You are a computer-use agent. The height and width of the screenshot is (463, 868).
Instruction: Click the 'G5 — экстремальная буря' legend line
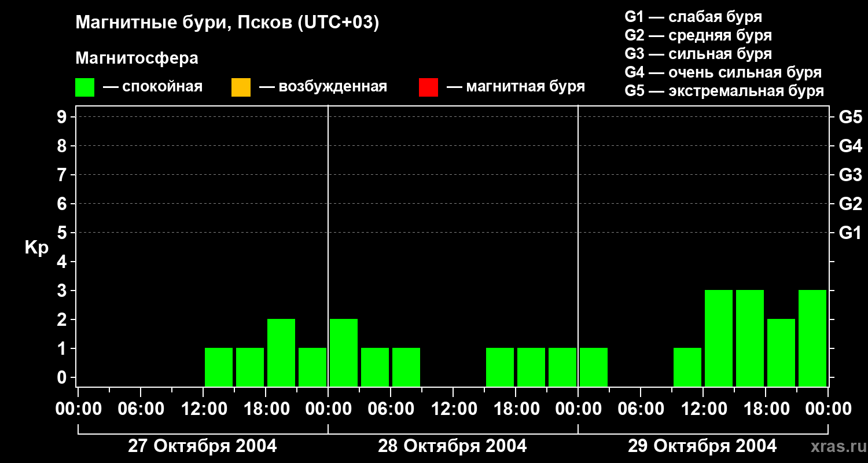(724, 91)
